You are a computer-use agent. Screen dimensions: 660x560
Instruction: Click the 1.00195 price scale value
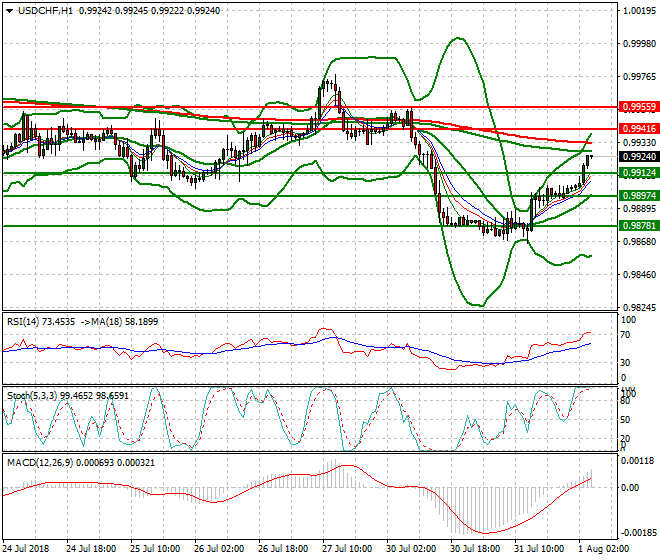point(639,11)
